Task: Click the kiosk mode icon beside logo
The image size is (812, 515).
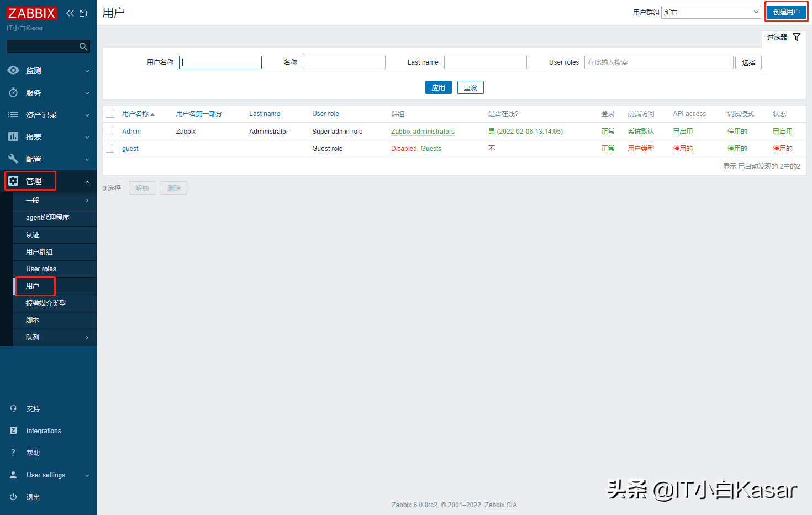Action: (83, 13)
